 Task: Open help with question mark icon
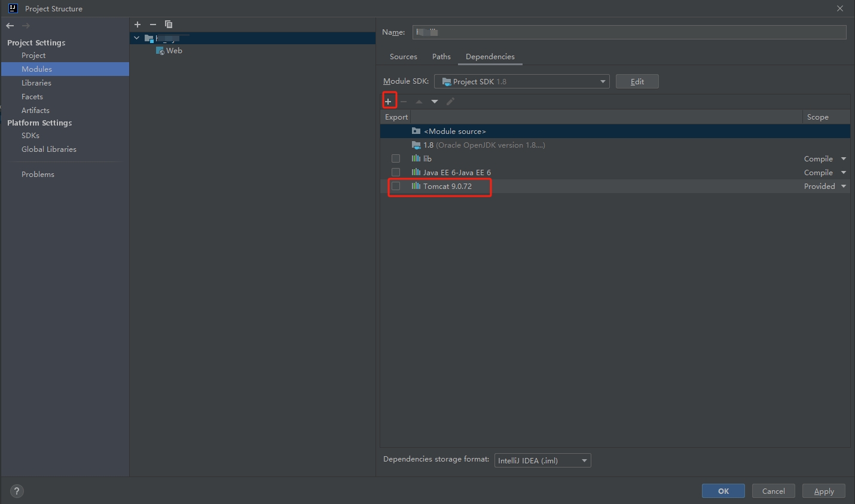[17, 491]
